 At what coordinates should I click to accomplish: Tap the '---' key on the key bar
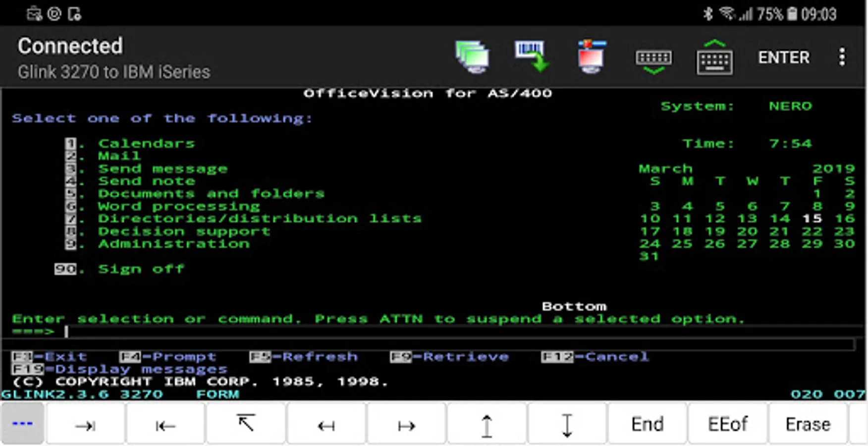[x=23, y=424]
